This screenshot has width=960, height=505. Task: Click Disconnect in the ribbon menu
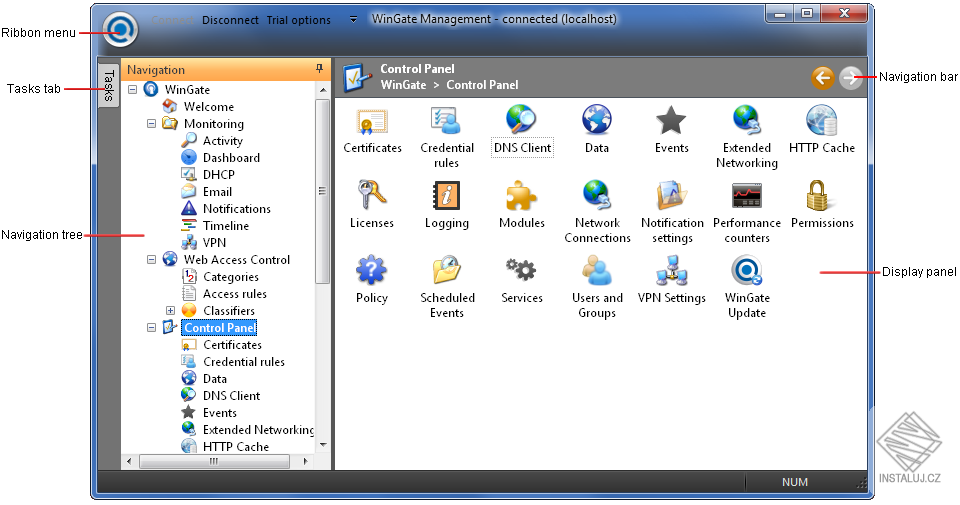point(230,20)
